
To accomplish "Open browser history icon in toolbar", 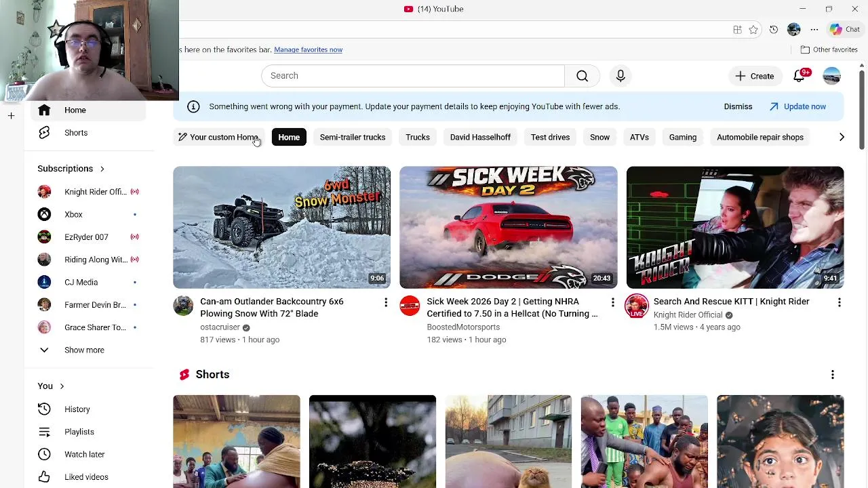I will click(774, 30).
